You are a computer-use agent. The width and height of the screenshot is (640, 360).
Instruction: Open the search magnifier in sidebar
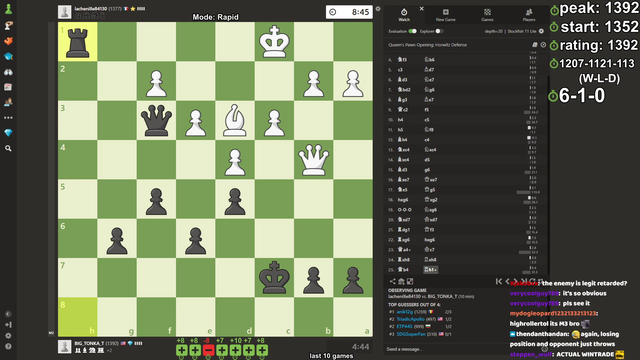click(x=8, y=149)
